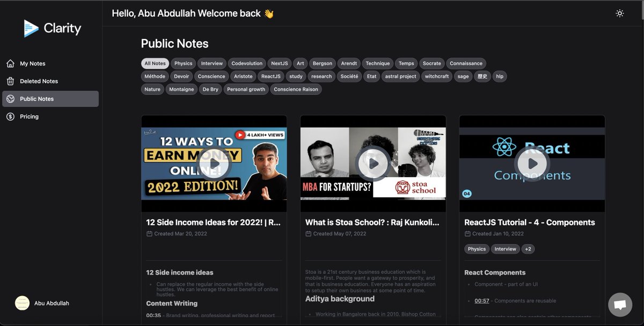
Task: Filter notes by Connaissance tag
Action: pyautogui.click(x=466, y=63)
